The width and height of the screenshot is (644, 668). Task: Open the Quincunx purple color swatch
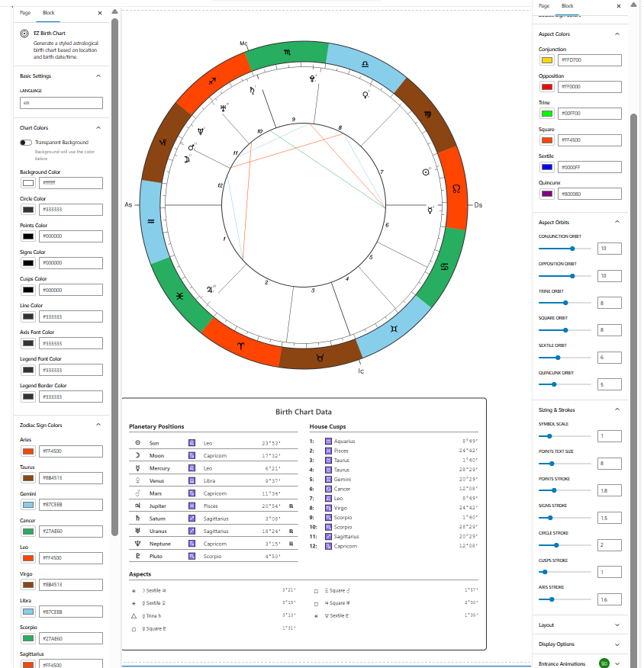(x=546, y=194)
